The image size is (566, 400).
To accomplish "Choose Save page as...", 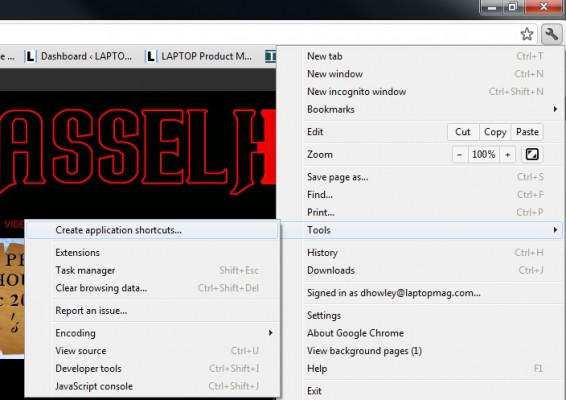I will pyautogui.click(x=419, y=177).
